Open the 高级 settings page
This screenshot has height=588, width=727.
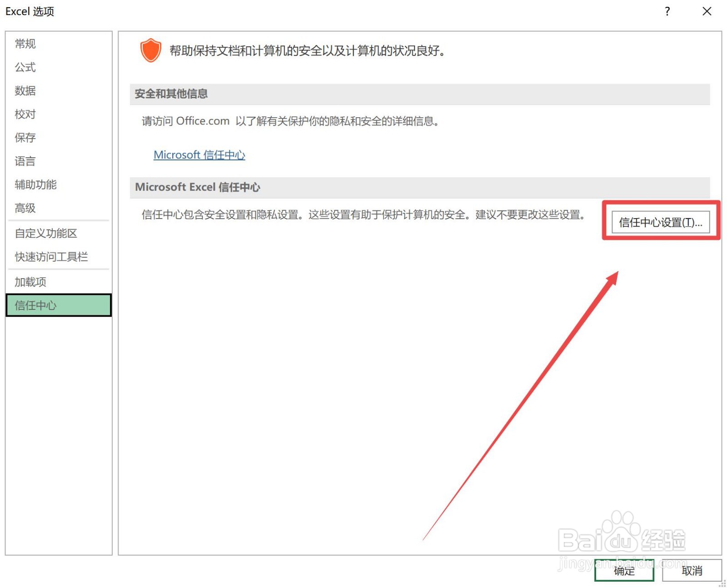point(58,208)
